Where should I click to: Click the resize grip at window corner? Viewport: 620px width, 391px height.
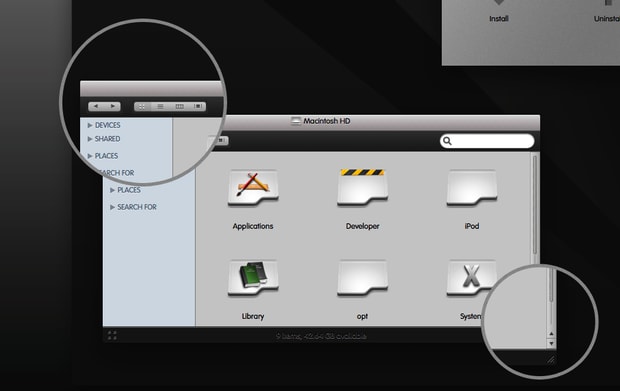(551, 359)
